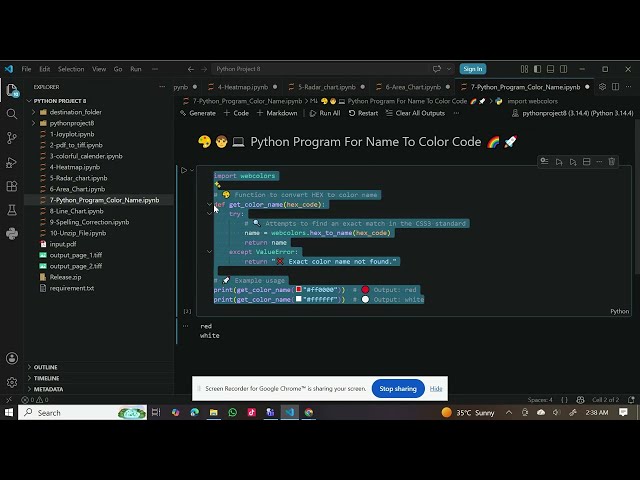Click the cell toolbar's first icon
The image size is (640, 480).
(544, 162)
